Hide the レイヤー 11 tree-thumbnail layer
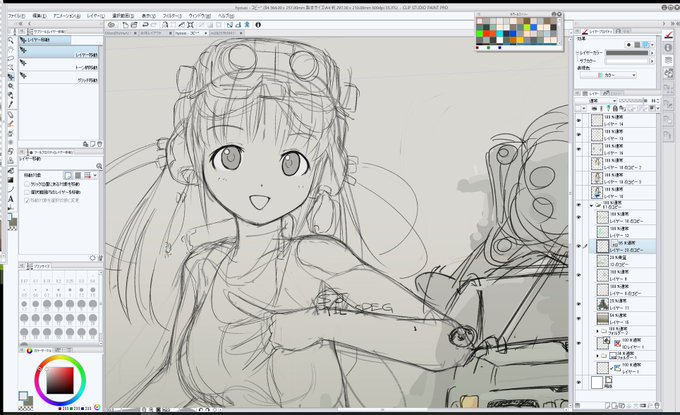 coord(579,304)
